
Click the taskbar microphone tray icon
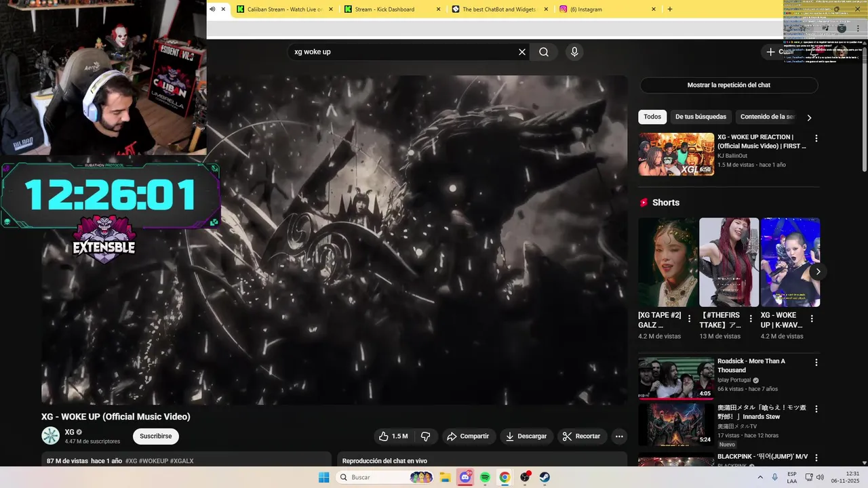click(774, 477)
